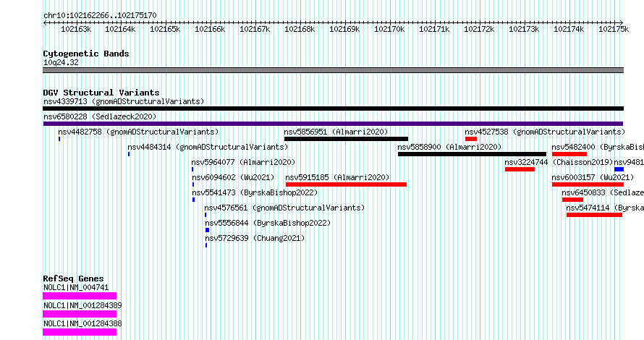This screenshot has height=340, width=644.
Task: Open the nsv5964077 Almarri2020 label
Action: click(243, 162)
